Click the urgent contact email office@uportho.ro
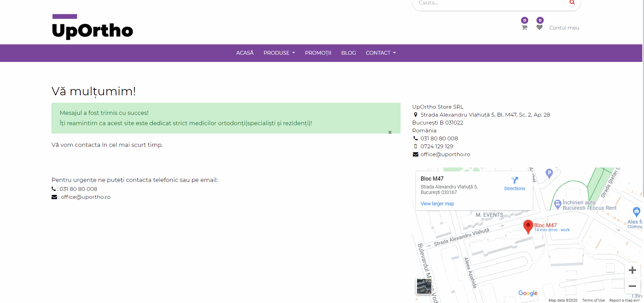Image resolution: width=644 pixels, height=303 pixels. coord(86,197)
